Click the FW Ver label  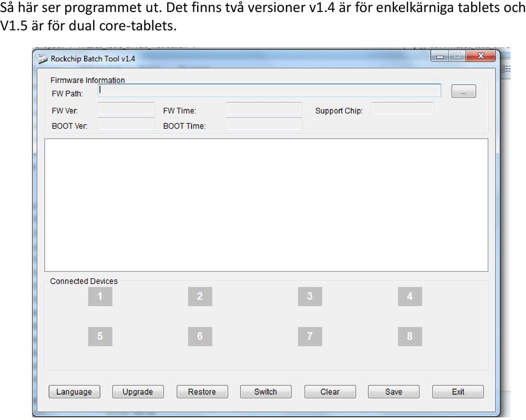tap(65, 111)
